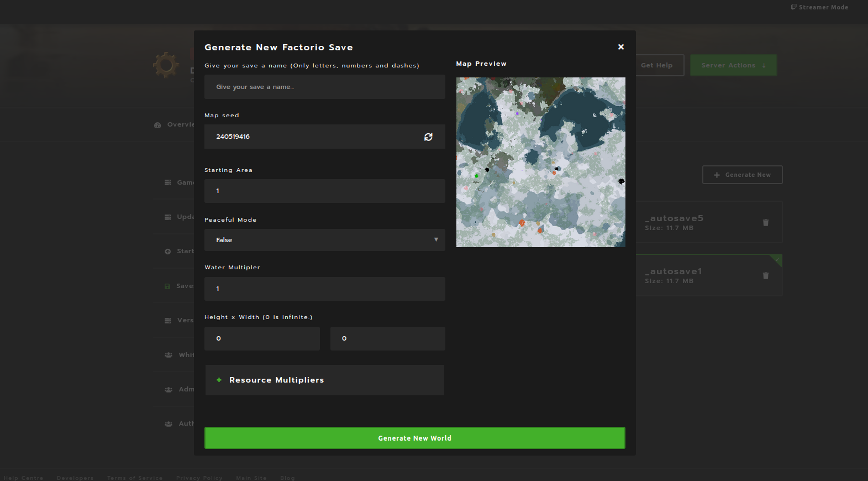
Task: Click the Streamer Mode icon at top
Action: tap(793, 7)
